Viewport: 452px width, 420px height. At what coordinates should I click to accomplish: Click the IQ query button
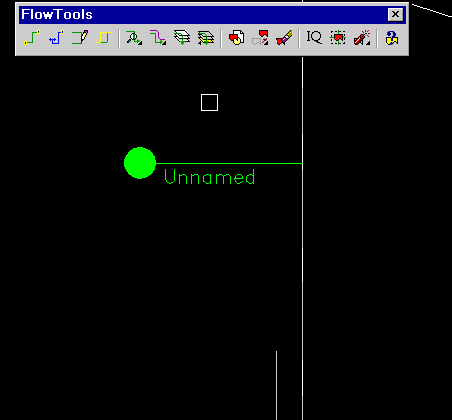pyautogui.click(x=314, y=37)
